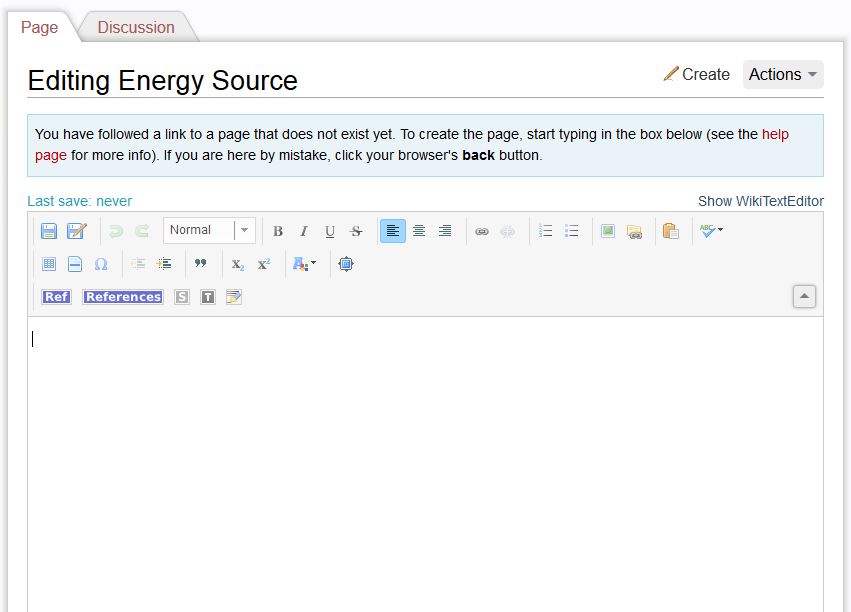The width and height of the screenshot is (851, 612).
Task: Click the block quote icon
Action: pos(200,264)
